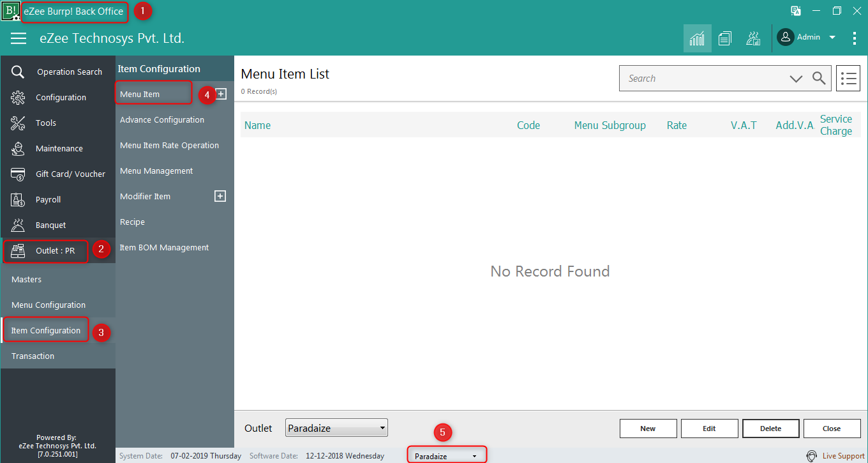This screenshot has height=463, width=868.
Task: Click the bar chart dashboard icon
Action: (x=697, y=38)
